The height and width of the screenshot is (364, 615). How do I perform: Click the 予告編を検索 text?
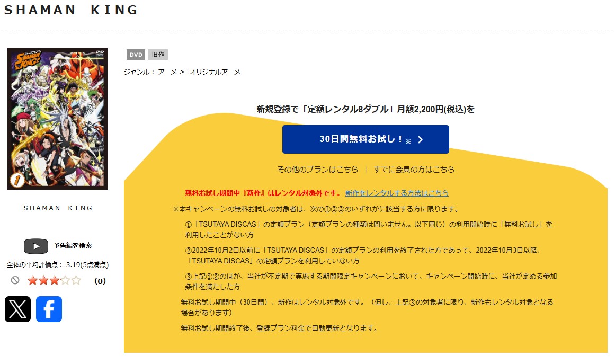[x=73, y=246]
